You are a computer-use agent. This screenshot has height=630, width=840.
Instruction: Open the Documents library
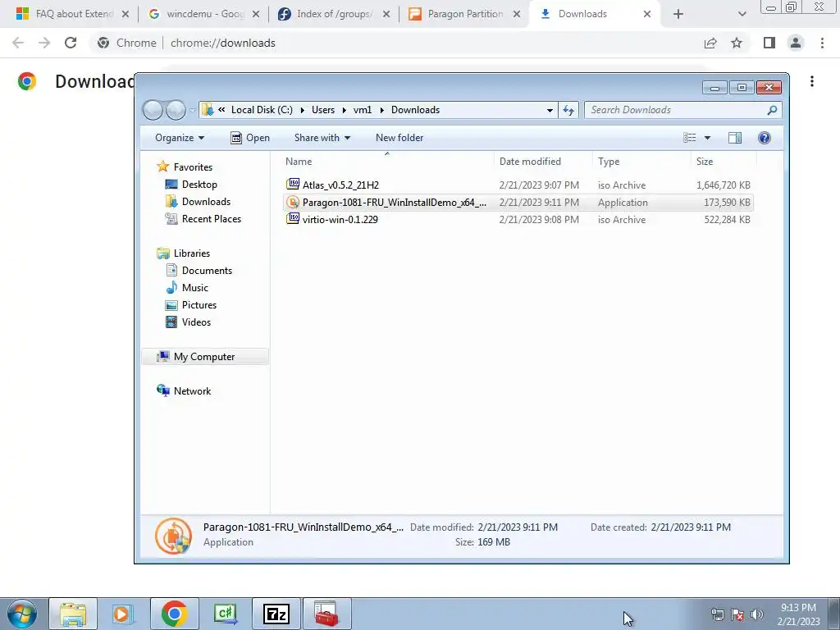199,271
